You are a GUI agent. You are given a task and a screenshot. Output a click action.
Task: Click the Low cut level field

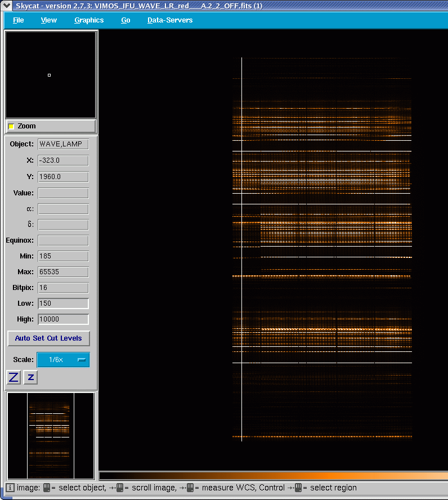tap(63, 303)
